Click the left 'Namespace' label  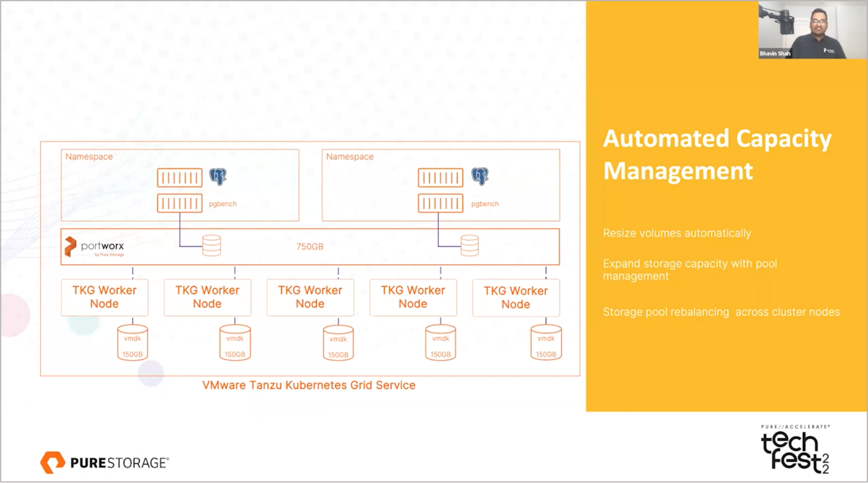[x=89, y=156]
